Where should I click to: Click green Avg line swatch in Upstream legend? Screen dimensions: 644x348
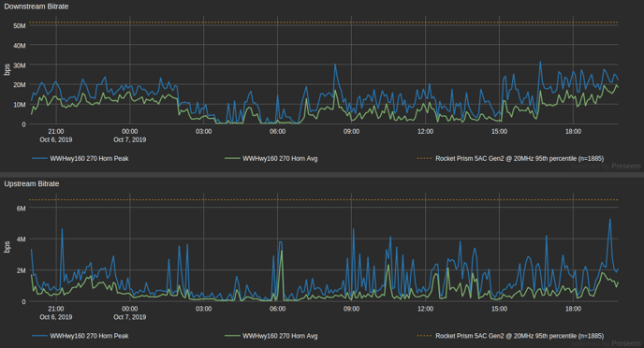[232, 336]
